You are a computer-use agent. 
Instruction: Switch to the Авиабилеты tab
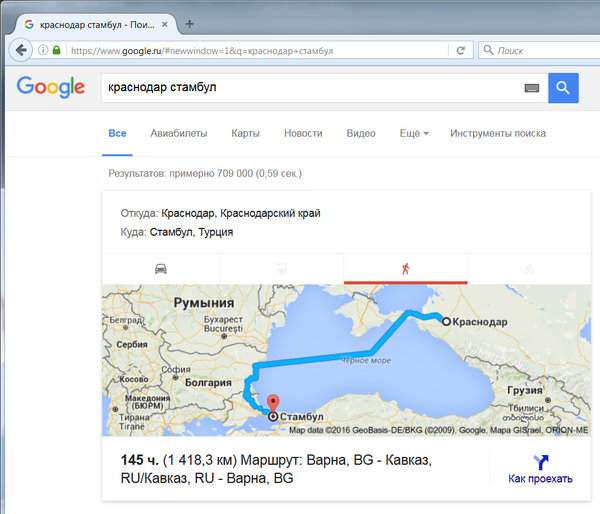(178, 133)
